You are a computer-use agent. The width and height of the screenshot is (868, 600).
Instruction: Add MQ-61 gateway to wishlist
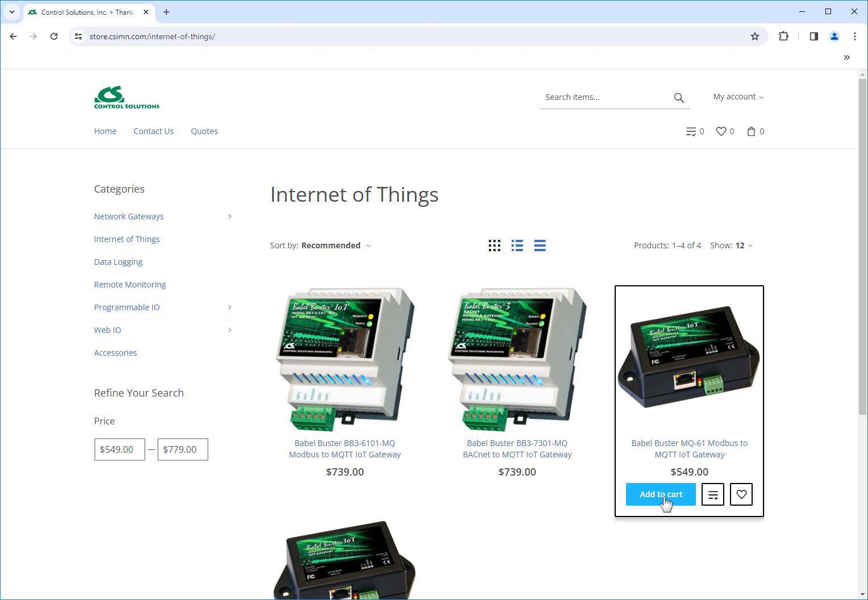741,494
